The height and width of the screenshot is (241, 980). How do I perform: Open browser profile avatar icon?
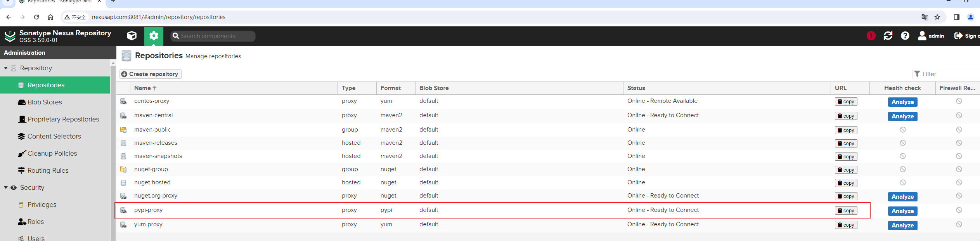(x=971, y=17)
